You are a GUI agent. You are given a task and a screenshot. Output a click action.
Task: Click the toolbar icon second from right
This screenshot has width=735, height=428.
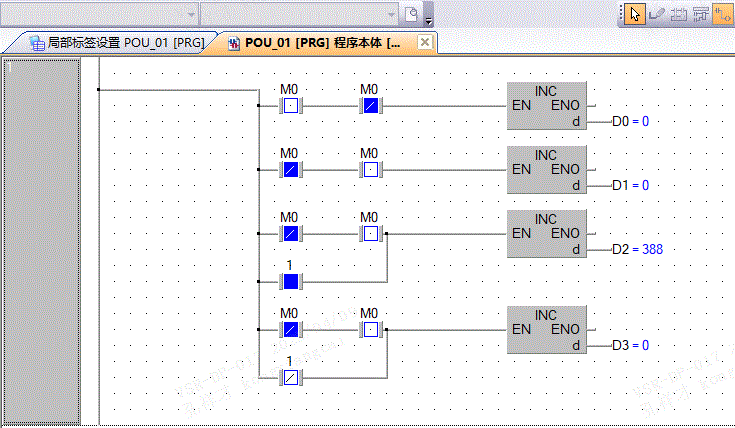click(x=700, y=13)
